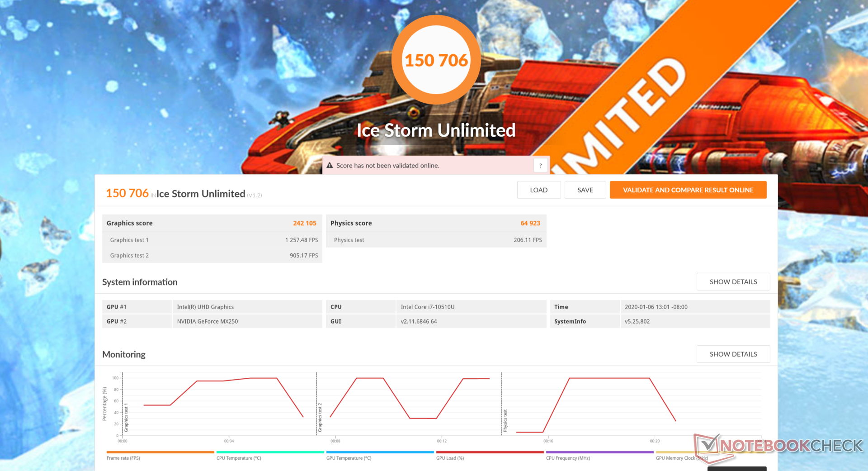Select the Physics test row
868x471 pixels.
coord(436,240)
